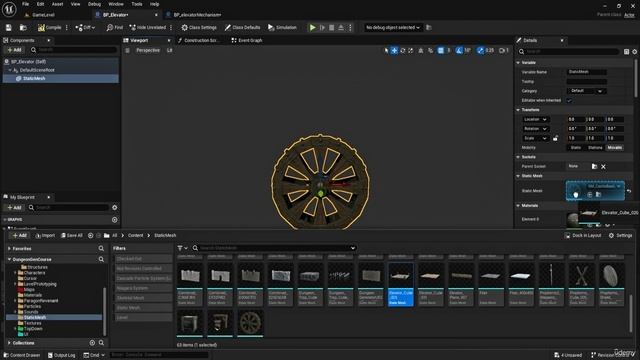Toggle scale snapping in viewport toolbar

tap(480, 50)
